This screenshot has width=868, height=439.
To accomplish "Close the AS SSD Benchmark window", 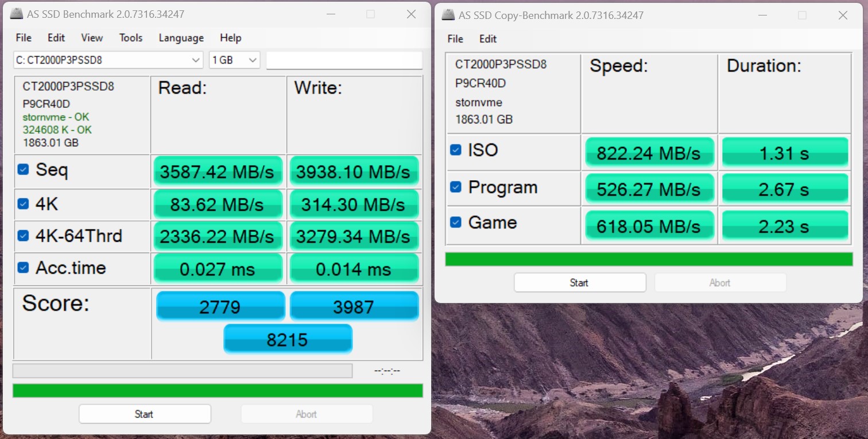I will tap(411, 14).
